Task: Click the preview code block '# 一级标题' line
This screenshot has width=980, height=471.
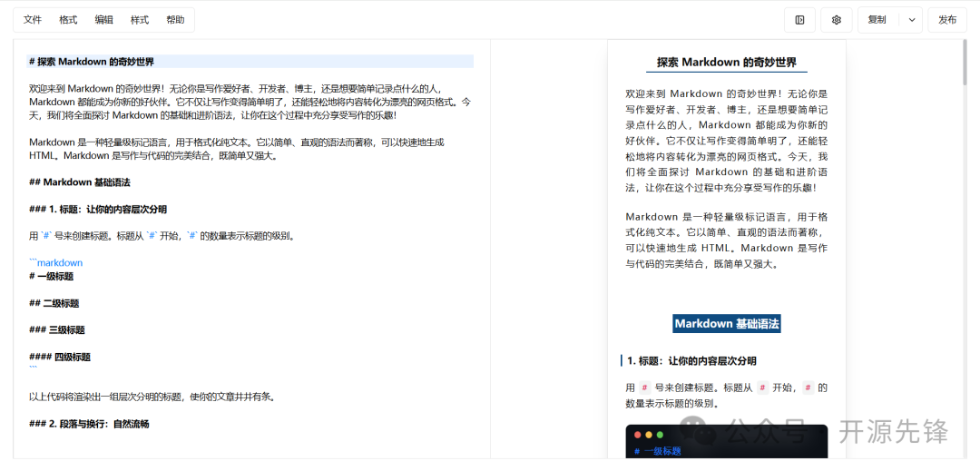Action: [658, 451]
